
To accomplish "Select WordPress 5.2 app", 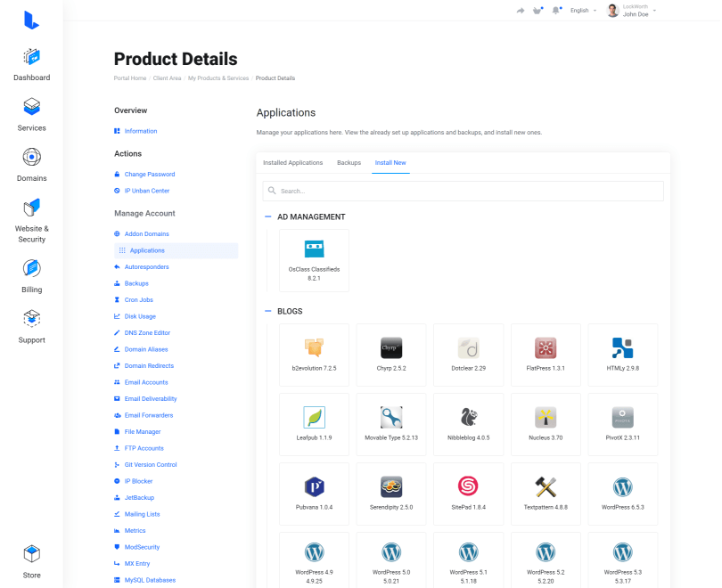I will coord(546,559).
